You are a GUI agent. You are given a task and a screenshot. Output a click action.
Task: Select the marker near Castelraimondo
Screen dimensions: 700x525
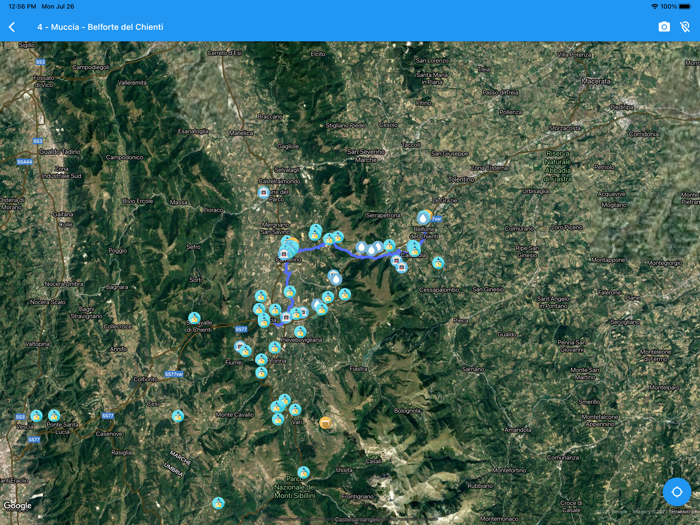tap(264, 192)
